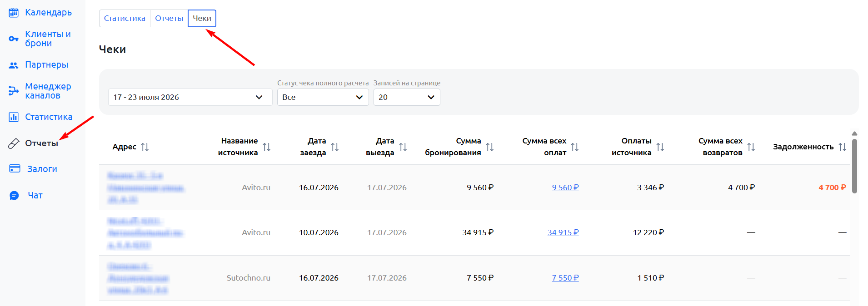Open the 34 915 ₽ payments link
The height and width of the screenshot is (306, 868).
563,232
